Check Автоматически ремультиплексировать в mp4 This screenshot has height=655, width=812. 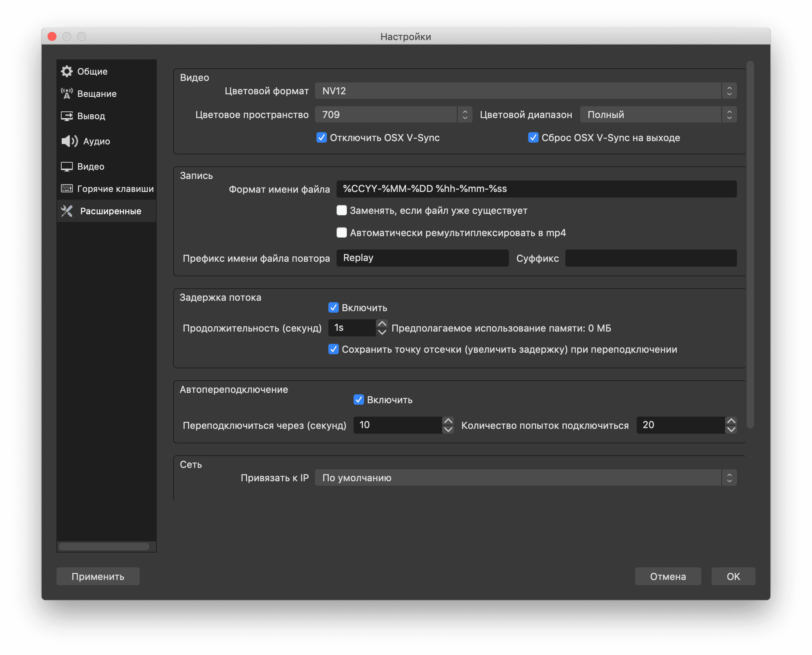tap(342, 233)
